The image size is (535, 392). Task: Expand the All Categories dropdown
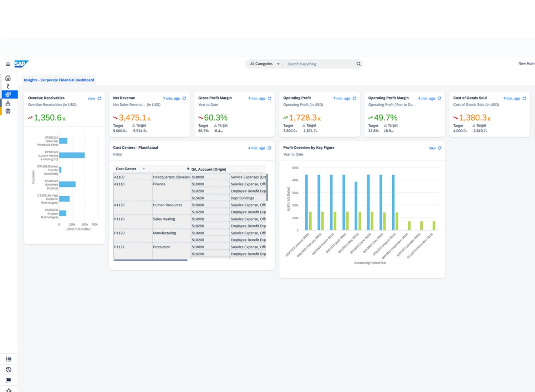[265, 64]
